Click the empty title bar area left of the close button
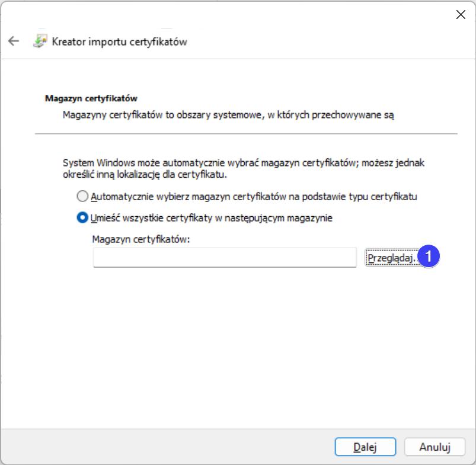Screen dimensions: 476x465 click(237, 15)
